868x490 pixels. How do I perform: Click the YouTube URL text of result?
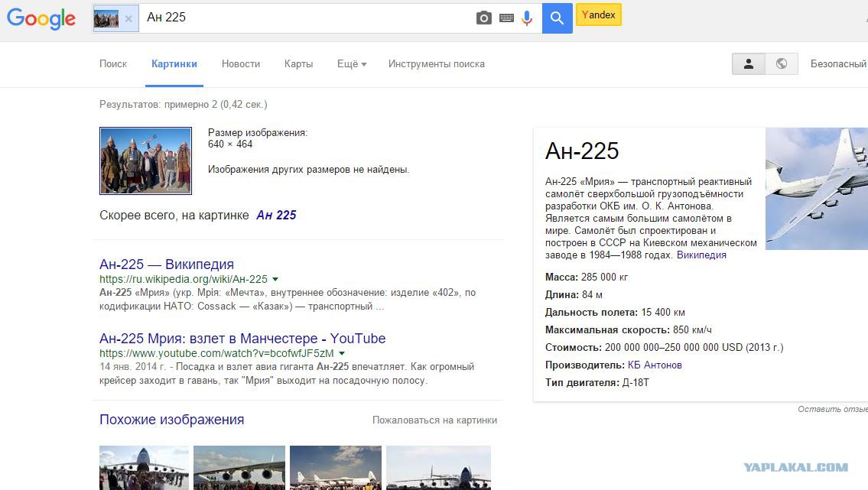click(217, 353)
